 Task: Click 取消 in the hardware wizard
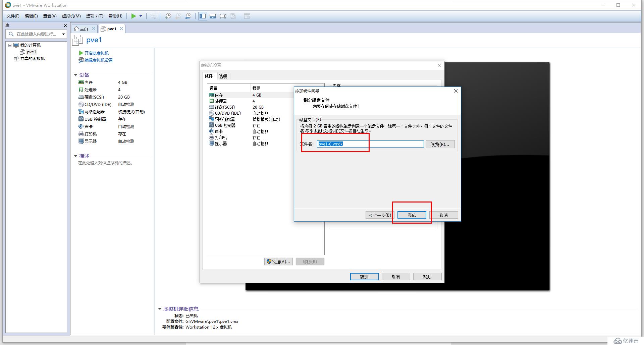[444, 215]
